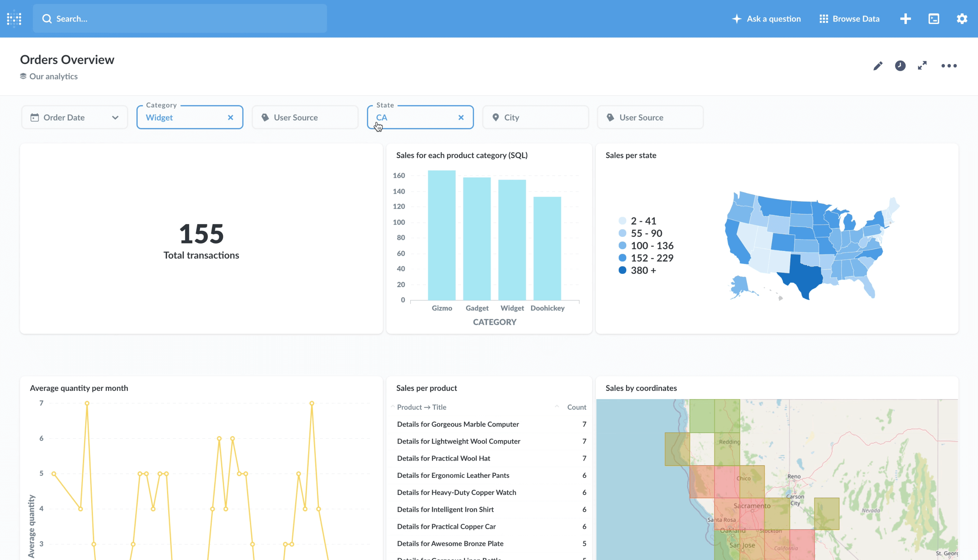Open the Sales per product card title
This screenshot has height=560, width=978.
(426, 388)
